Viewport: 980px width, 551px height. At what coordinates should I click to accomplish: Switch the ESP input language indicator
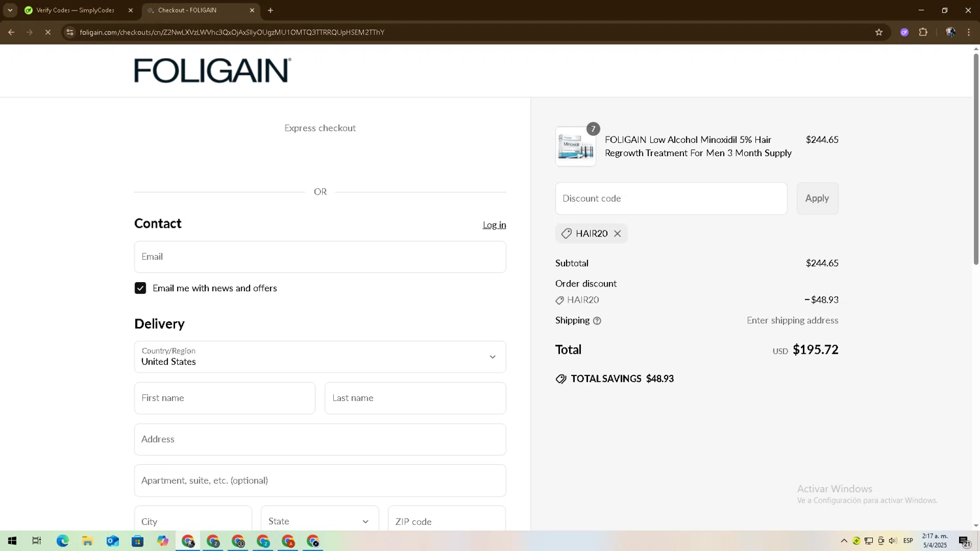pos(908,541)
